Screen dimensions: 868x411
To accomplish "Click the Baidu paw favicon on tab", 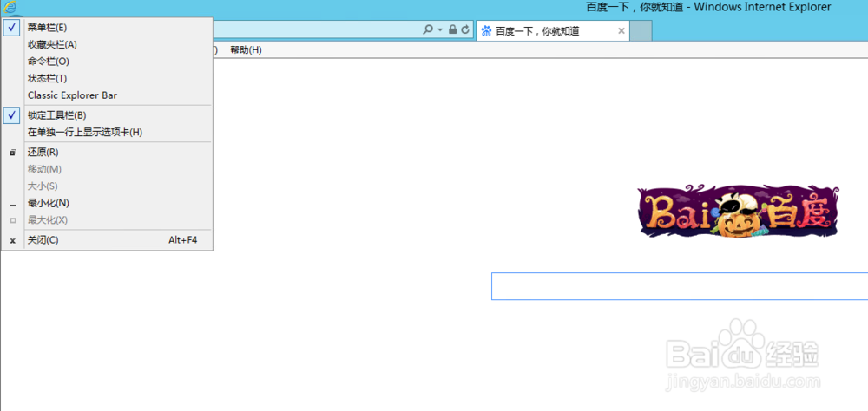I will pos(486,31).
